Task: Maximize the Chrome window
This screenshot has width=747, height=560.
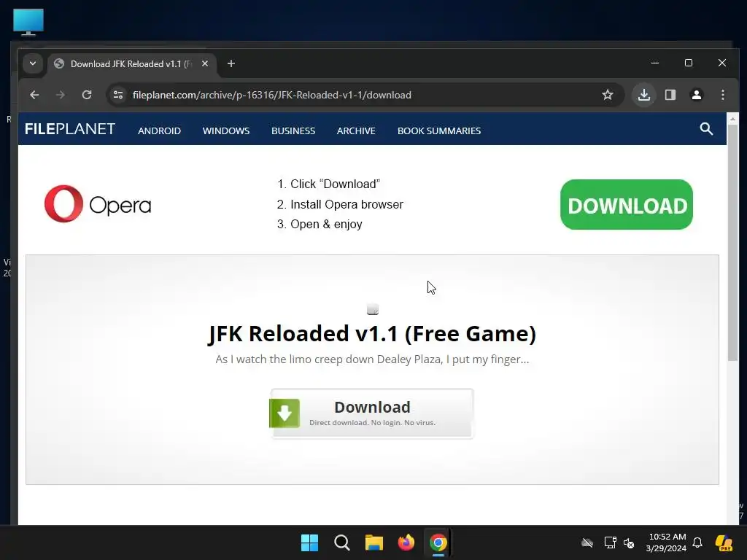Action: tap(689, 63)
